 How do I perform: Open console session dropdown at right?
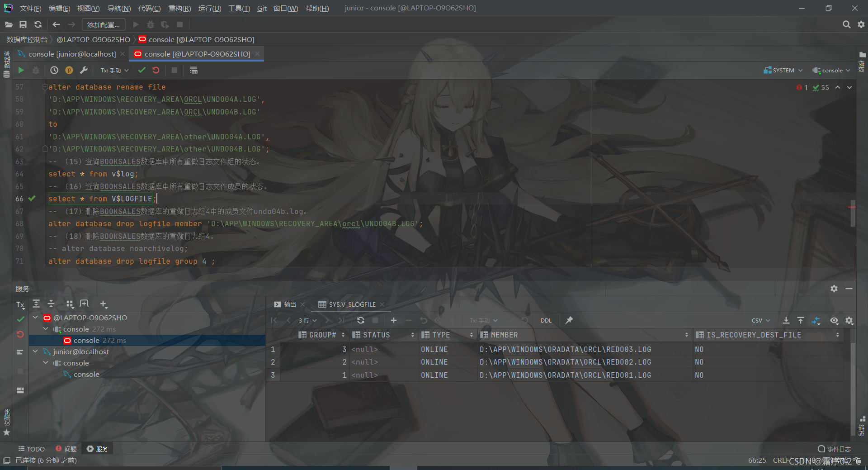[831, 70]
